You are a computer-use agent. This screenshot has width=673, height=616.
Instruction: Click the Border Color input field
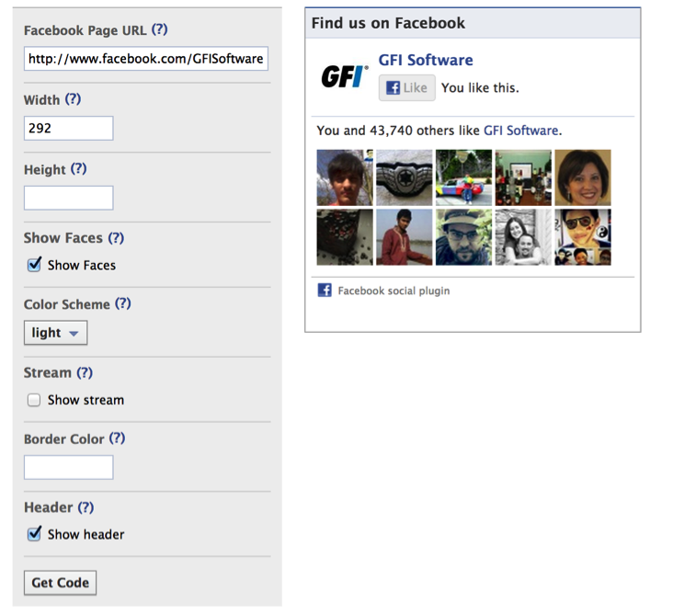click(69, 467)
